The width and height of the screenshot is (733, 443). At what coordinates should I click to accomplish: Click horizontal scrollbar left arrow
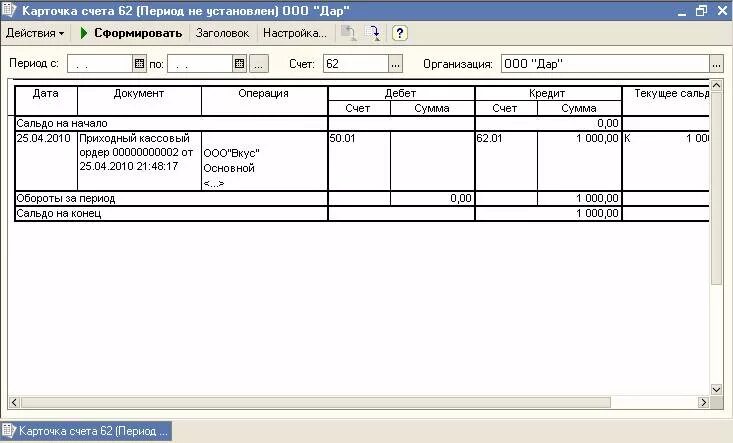tap(14, 402)
